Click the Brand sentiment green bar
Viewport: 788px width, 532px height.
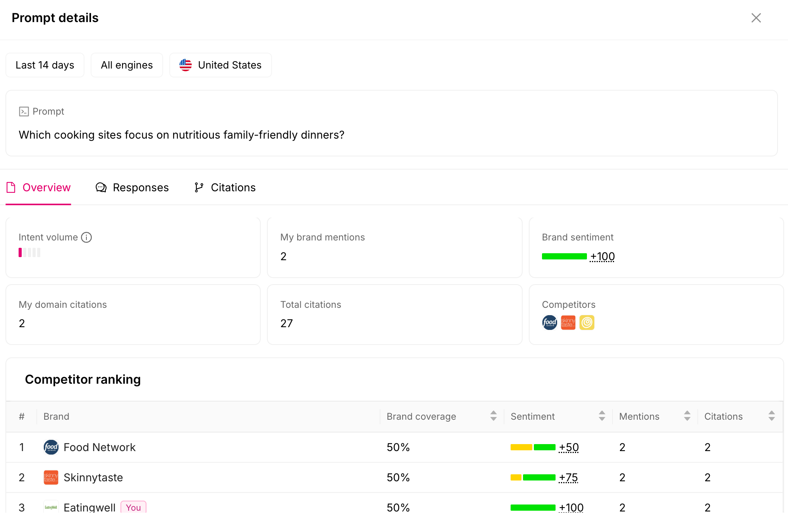point(564,256)
